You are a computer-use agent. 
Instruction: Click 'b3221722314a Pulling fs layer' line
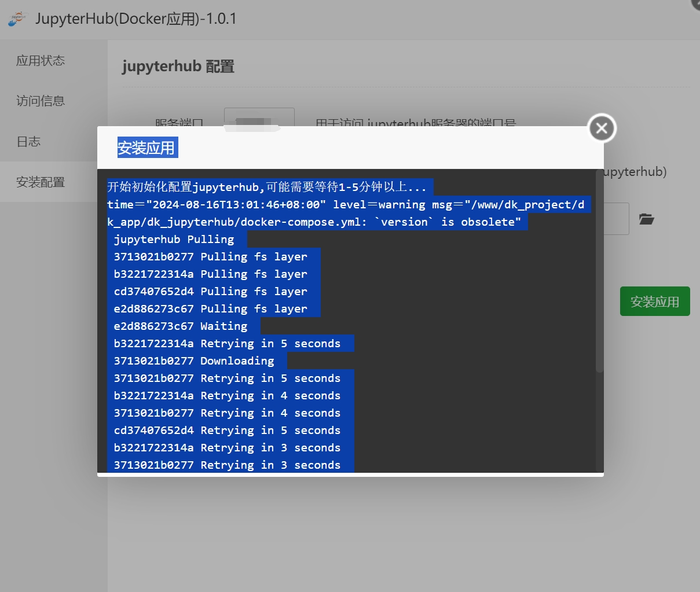pyautogui.click(x=211, y=274)
